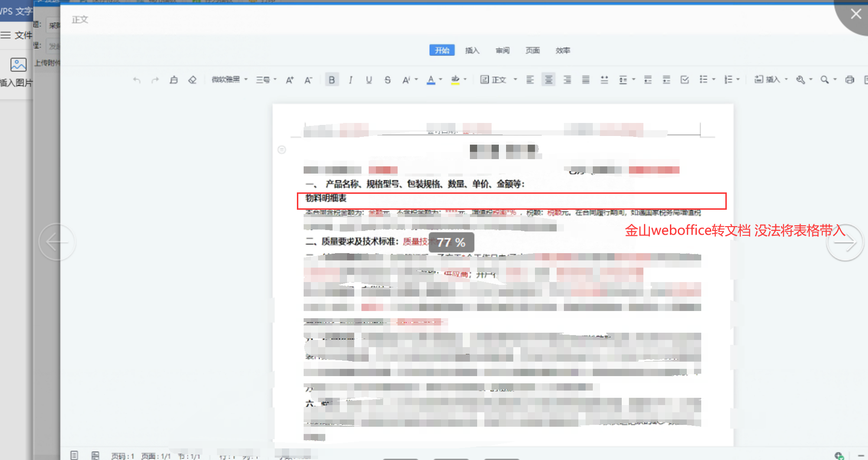This screenshot has height=460, width=868.
Task: Open the search magnifier icon
Action: click(825, 80)
